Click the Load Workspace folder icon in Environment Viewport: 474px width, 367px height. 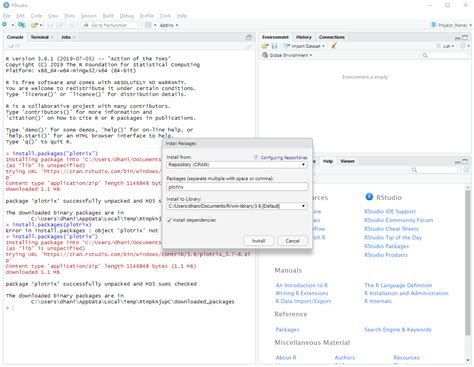[265, 46]
